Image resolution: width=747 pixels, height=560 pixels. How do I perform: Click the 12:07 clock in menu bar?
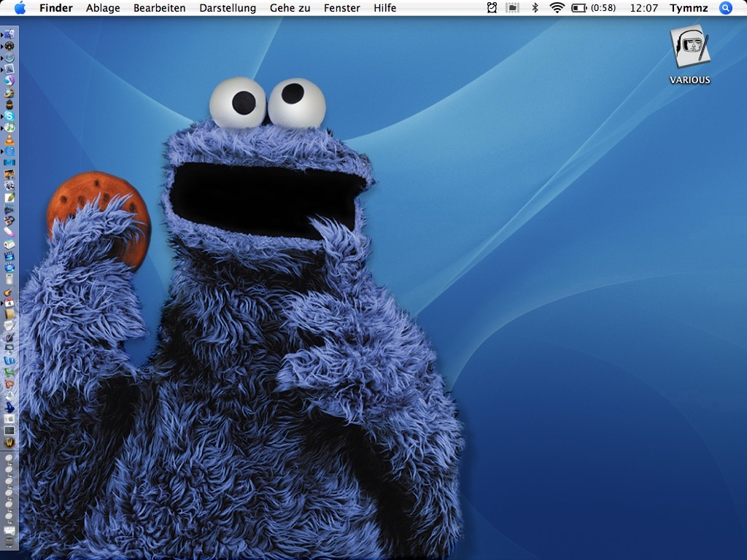click(643, 8)
